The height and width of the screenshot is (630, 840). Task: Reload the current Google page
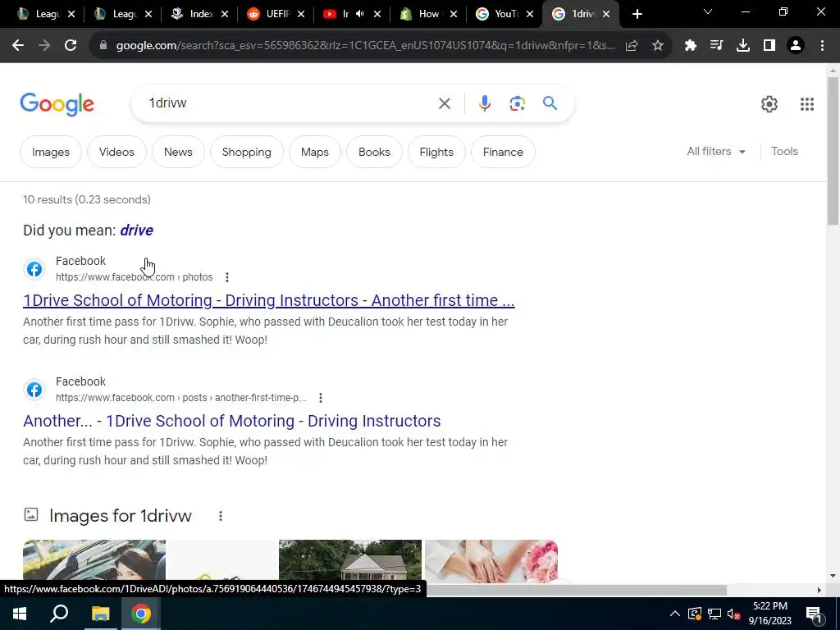tap(71, 46)
